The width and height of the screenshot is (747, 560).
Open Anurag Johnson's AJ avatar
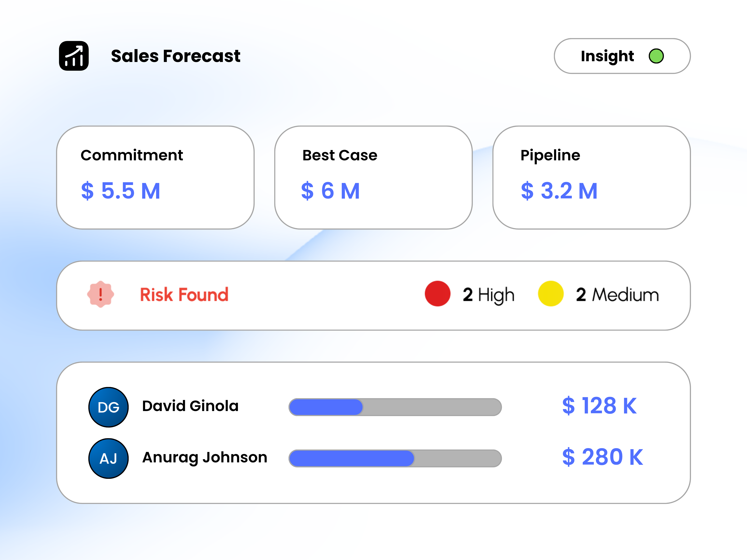coord(108,458)
